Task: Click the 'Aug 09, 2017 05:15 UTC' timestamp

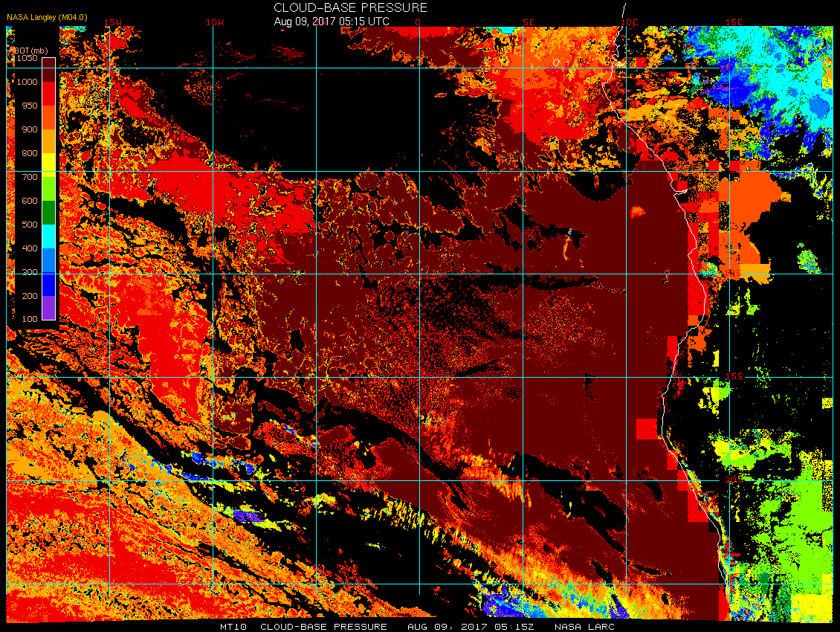Action: [331, 22]
